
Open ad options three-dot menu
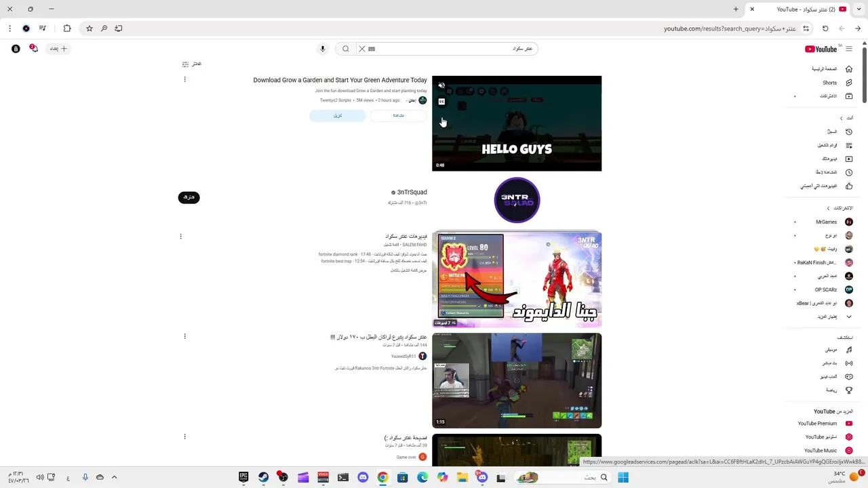[184, 79]
